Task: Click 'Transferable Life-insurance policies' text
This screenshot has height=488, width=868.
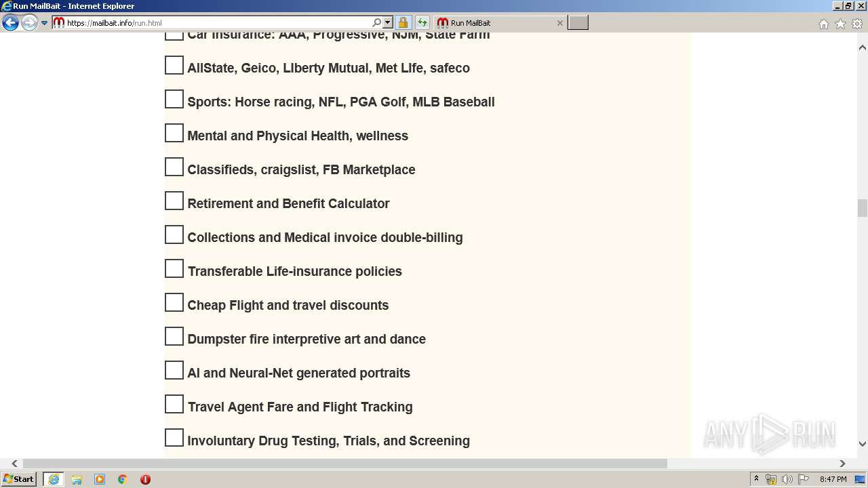Action: point(295,271)
